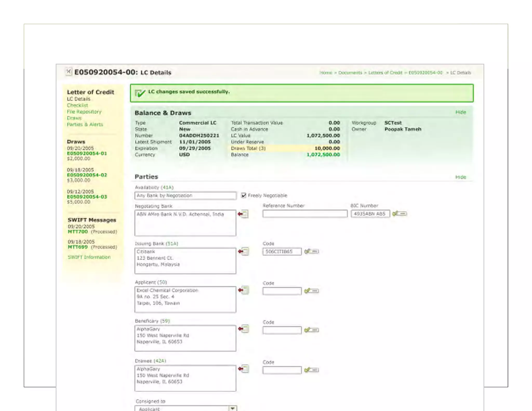This screenshot has height=411, width=532.
Task: Click the lookup icon beside the Drawee box
Action: click(x=244, y=369)
